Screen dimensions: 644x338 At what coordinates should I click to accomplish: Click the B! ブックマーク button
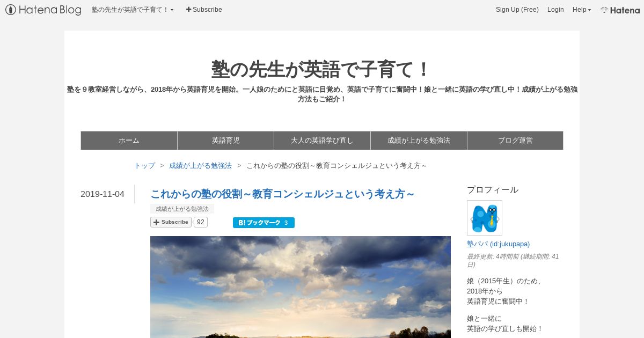(x=264, y=223)
